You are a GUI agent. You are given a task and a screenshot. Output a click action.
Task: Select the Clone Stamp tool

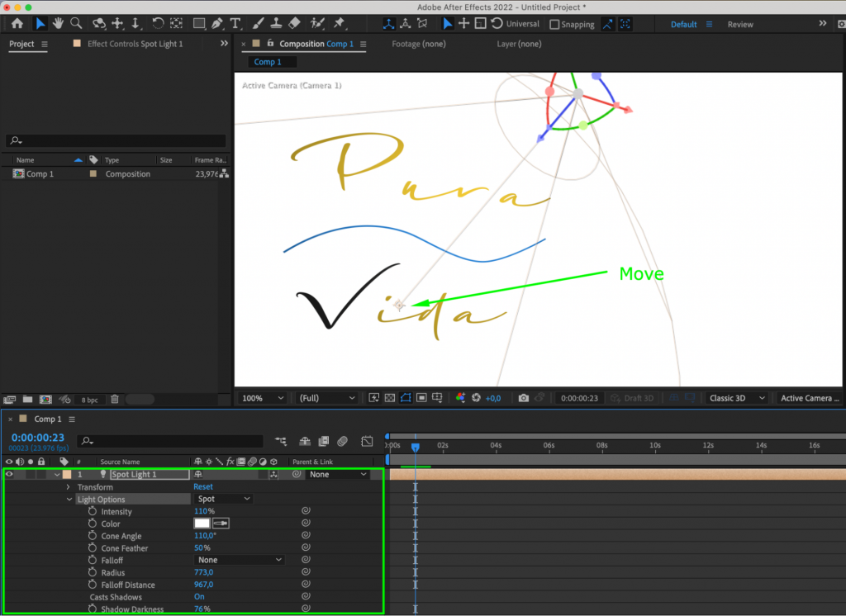pos(277,23)
